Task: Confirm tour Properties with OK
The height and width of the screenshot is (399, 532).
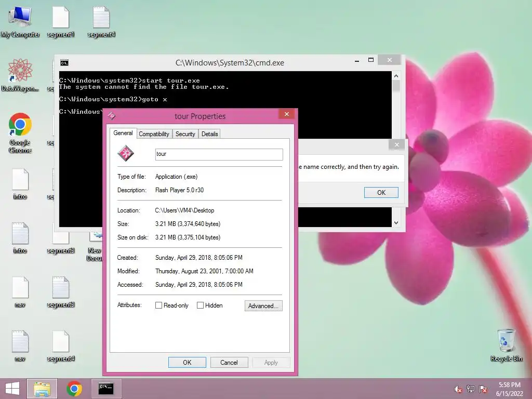Action: pyautogui.click(x=187, y=362)
